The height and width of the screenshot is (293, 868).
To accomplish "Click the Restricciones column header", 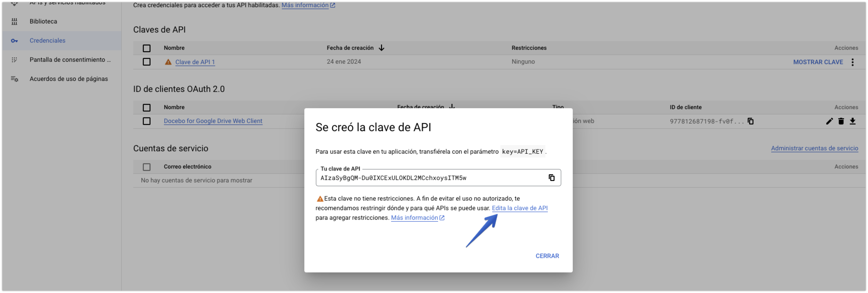I will (x=529, y=48).
